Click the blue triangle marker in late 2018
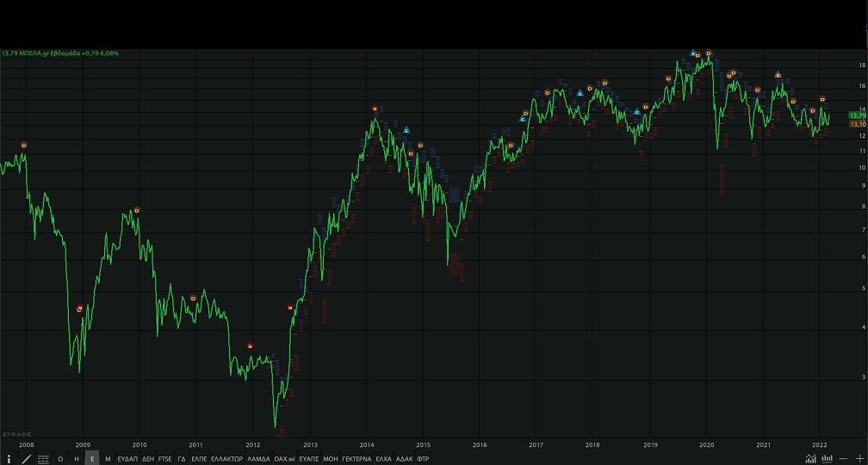The image size is (868, 465). [636, 112]
